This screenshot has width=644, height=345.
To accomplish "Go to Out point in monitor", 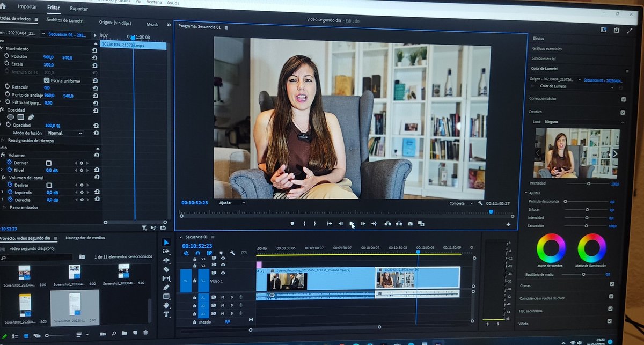I will coord(374,224).
